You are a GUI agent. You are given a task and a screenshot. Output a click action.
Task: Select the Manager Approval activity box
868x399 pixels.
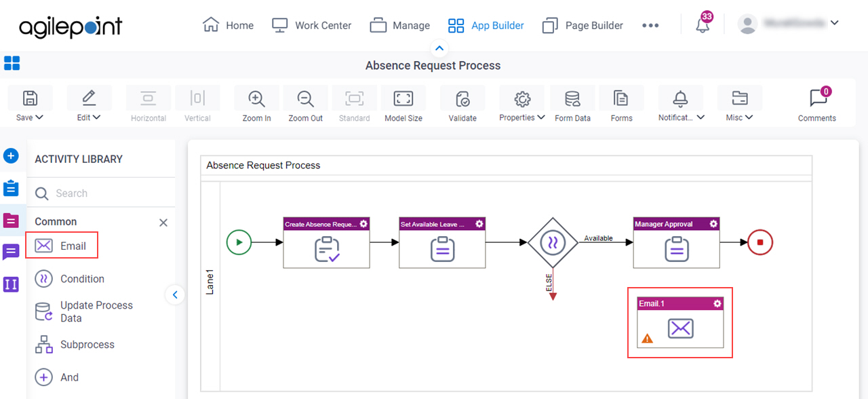point(676,242)
